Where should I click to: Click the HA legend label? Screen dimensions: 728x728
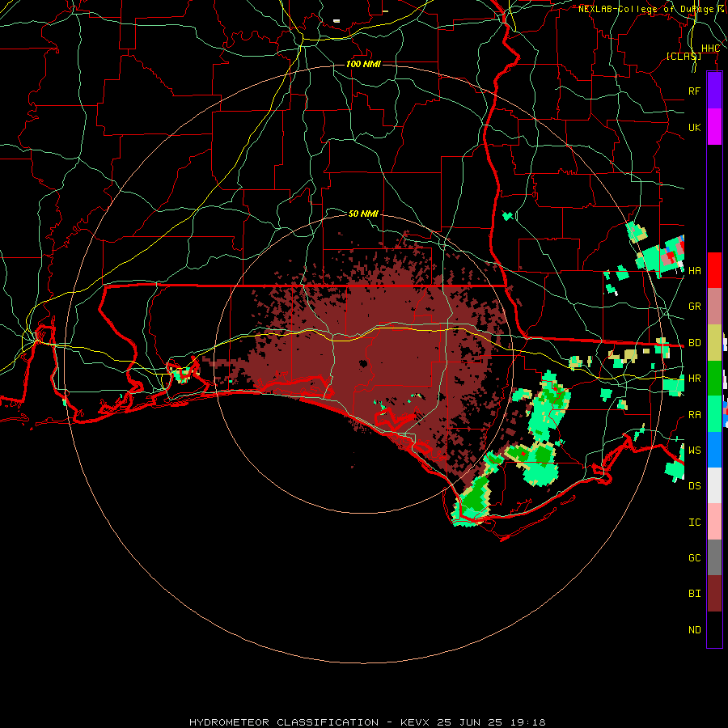coord(694,270)
